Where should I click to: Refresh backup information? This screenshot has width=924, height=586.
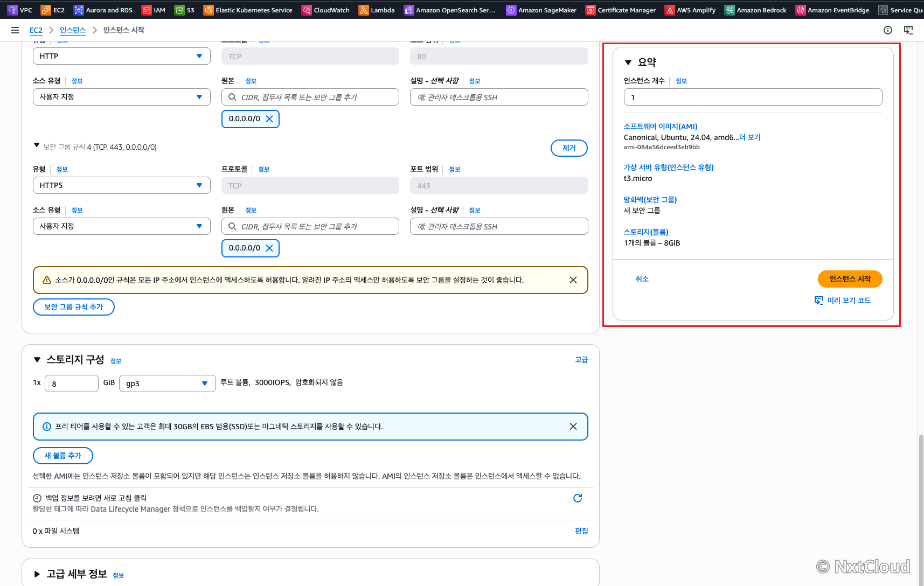[x=578, y=498]
